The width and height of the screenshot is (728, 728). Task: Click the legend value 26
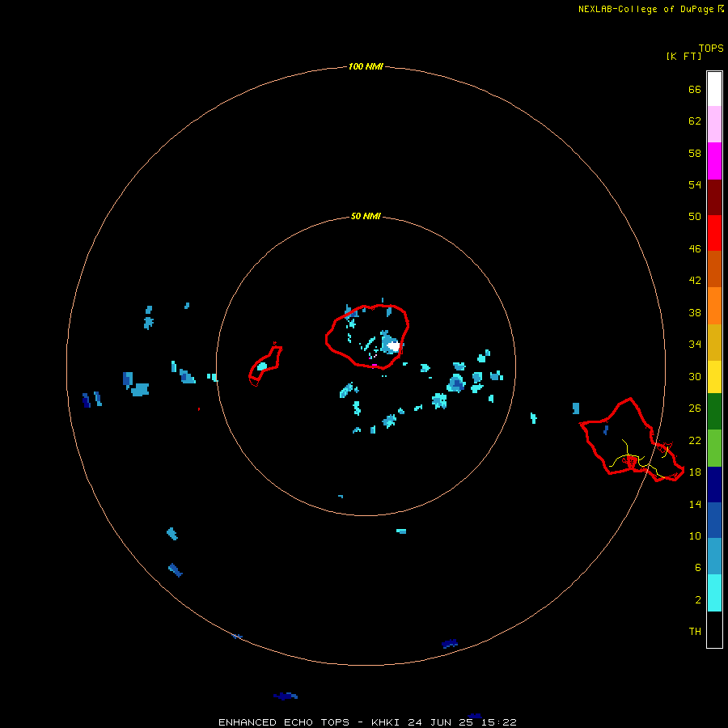click(695, 408)
